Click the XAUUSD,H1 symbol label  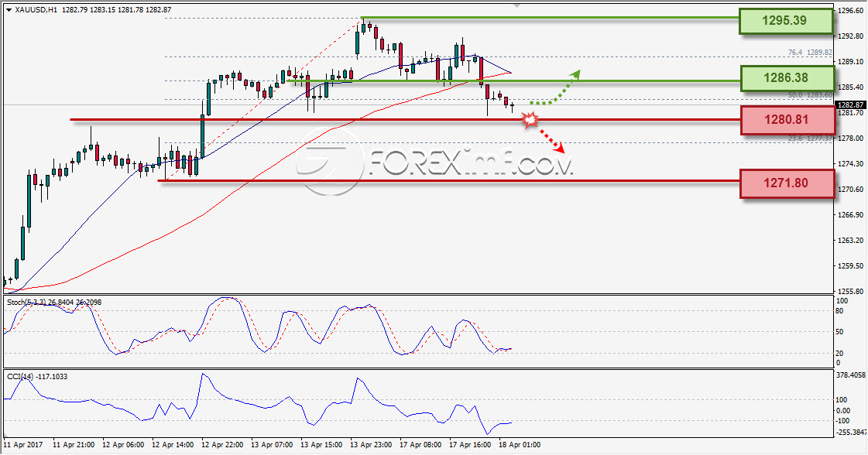[36, 10]
